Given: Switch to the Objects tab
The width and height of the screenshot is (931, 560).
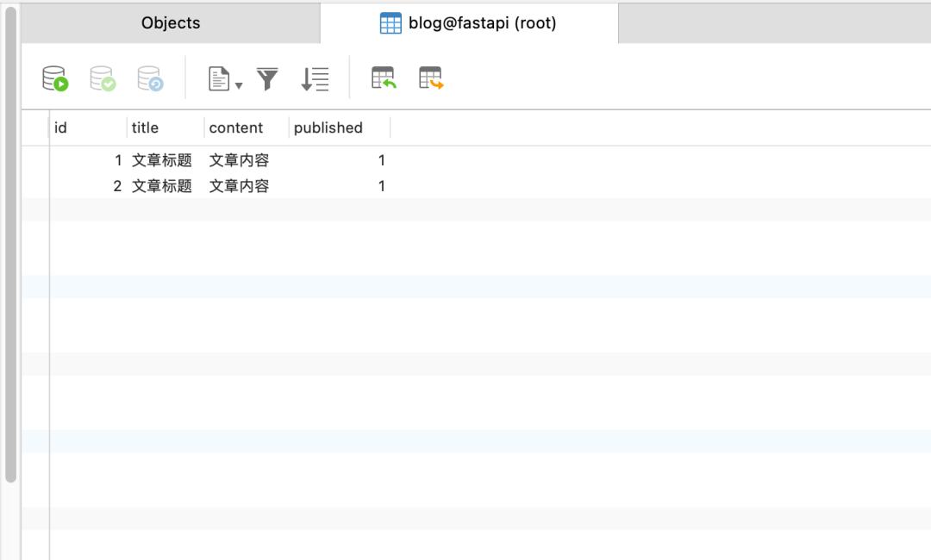Looking at the screenshot, I should (x=171, y=23).
